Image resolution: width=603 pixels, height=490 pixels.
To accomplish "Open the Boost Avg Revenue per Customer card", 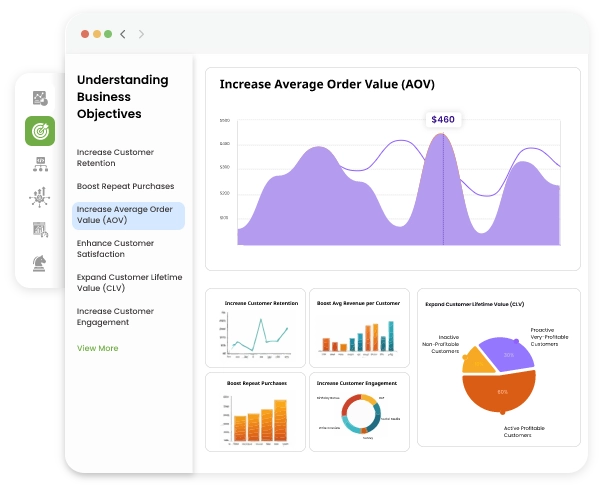I will coord(359,328).
